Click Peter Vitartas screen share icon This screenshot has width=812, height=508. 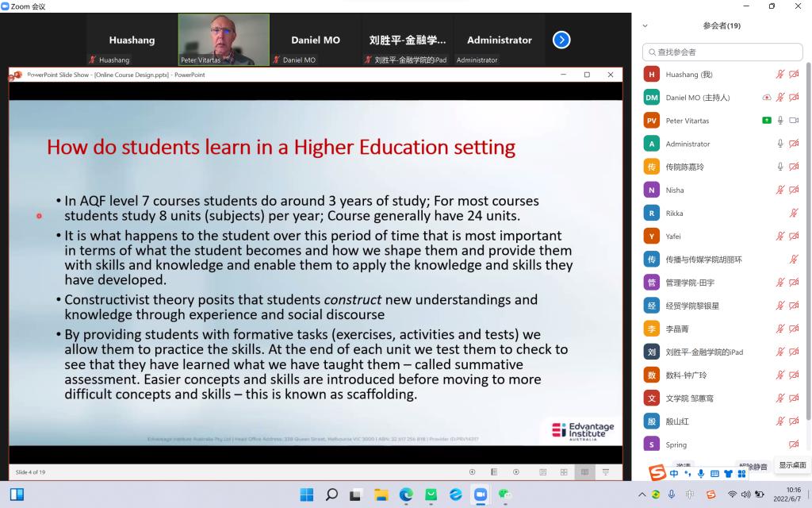pyautogui.click(x=767, y=121)
